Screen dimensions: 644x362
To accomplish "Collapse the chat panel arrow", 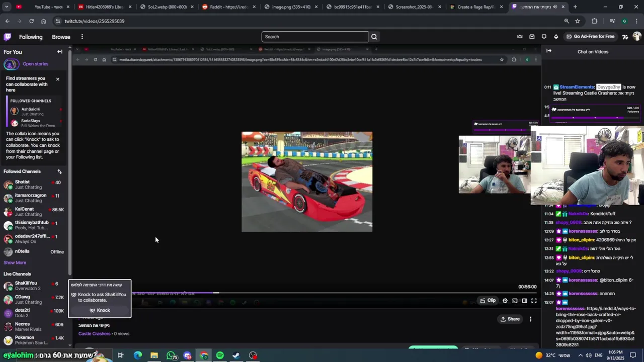I will pyautogui.click(x=549, y=51).
